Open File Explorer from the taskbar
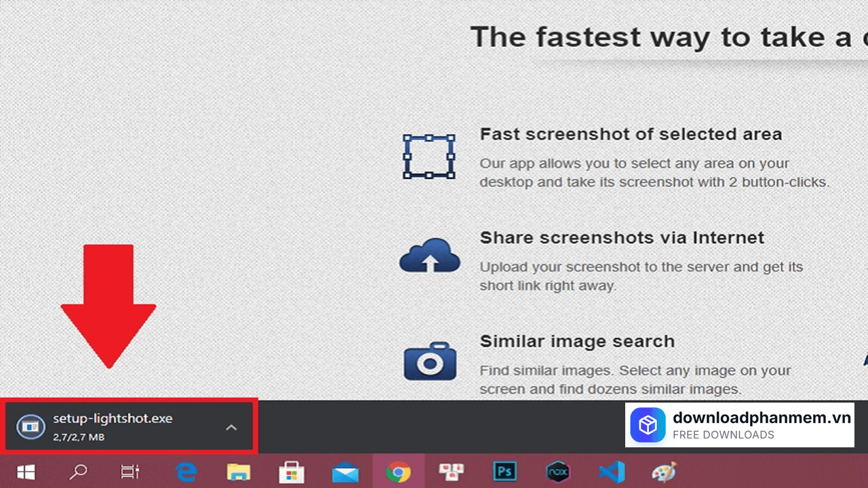 point(237,471)
